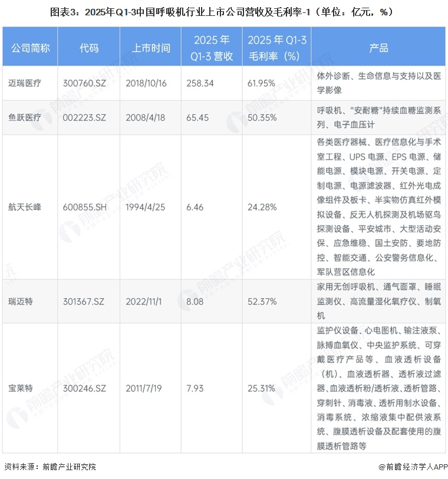The image size is (448, 479).
Task: Click company name 鱼跃医疗
Action: tap(24, 117)
